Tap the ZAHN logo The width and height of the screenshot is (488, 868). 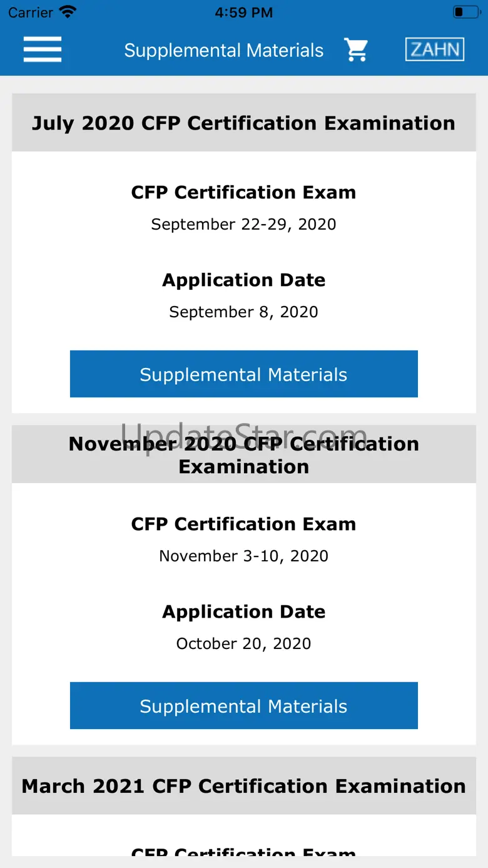point(435,49)
